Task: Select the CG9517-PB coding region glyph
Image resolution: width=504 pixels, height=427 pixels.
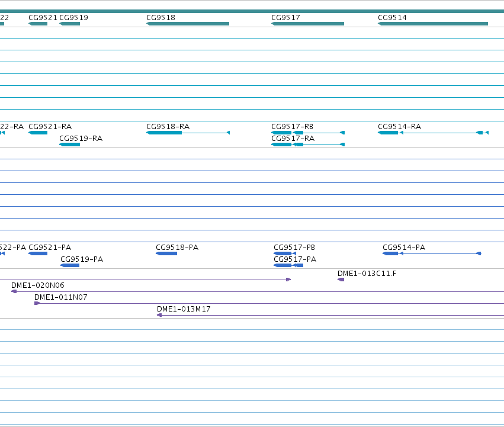Action: 285,253
